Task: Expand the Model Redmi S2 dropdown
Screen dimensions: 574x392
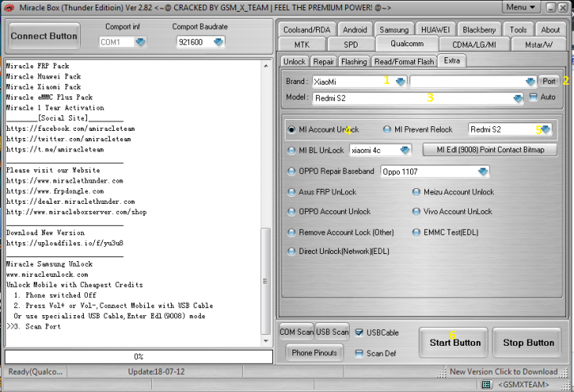Action: click(518, 98)
